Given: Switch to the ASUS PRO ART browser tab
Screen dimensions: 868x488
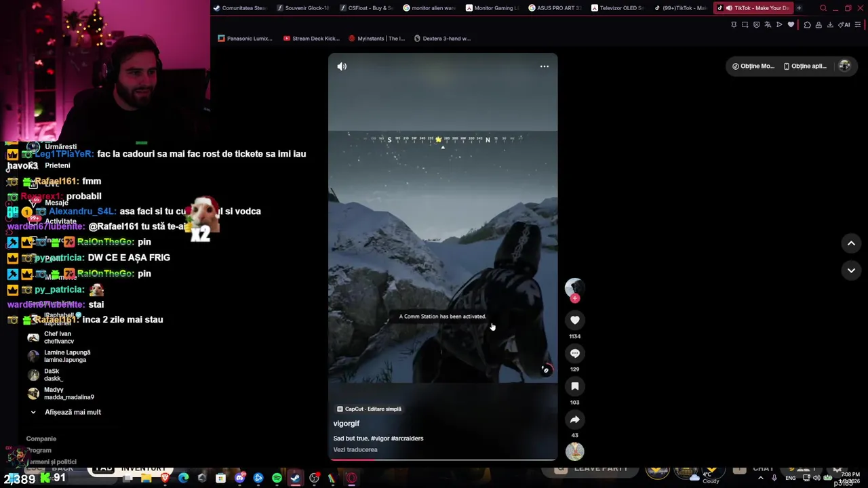Looking at the screenshot, I should point(555,8).
